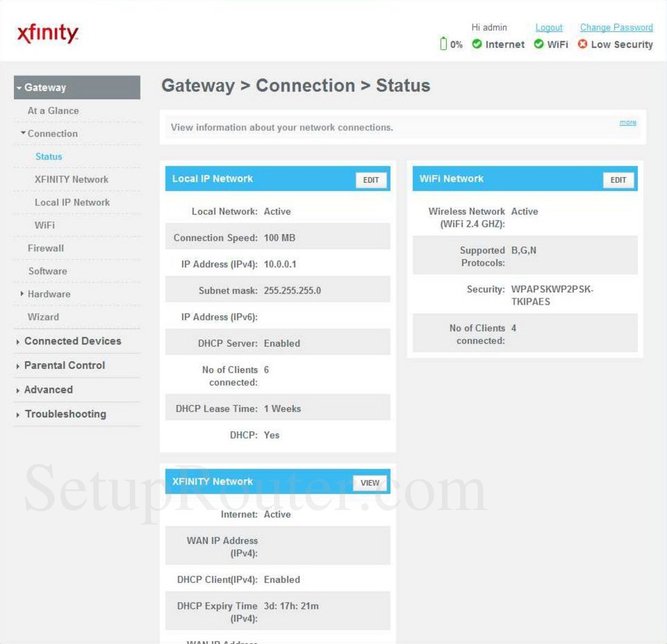Expand the Troubleshooting section

pyautogui.click(x=65, y=414)
